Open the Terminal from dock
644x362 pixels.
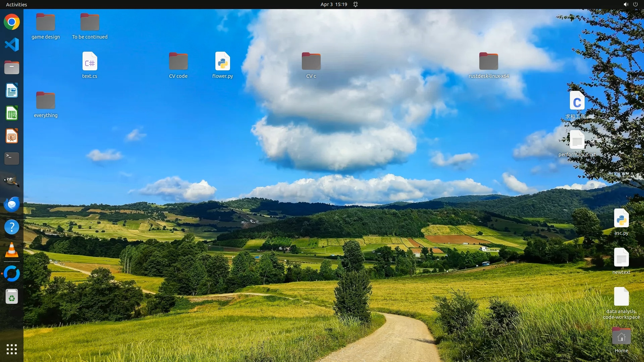[x=12, y=159]
